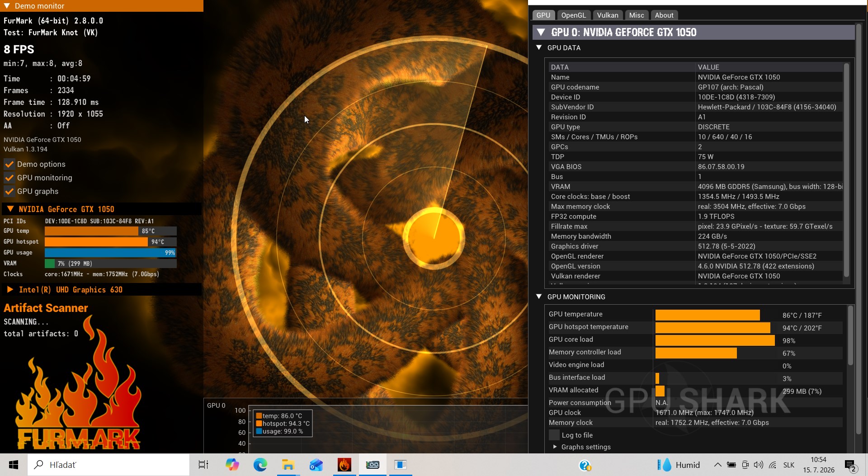Expand the Intel(R) UHD Graphics 630 section
This screenshot has width=868, height=476.
point(10,289)
